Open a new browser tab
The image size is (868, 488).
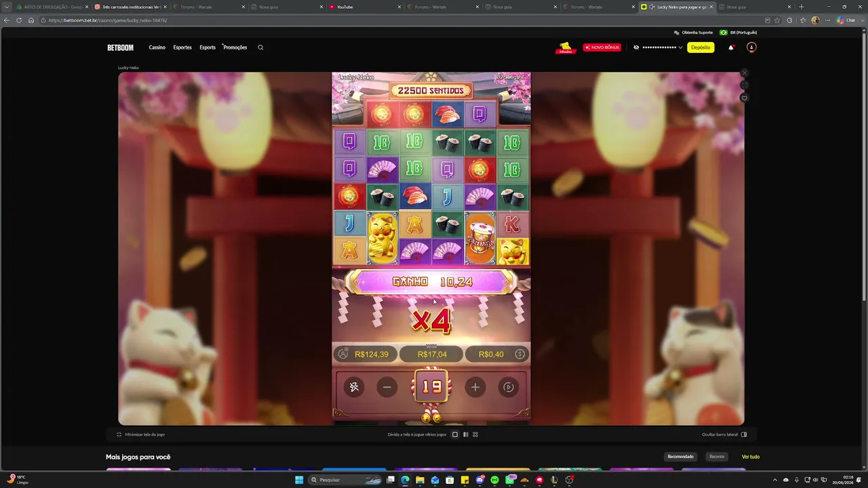click(802, 7)
